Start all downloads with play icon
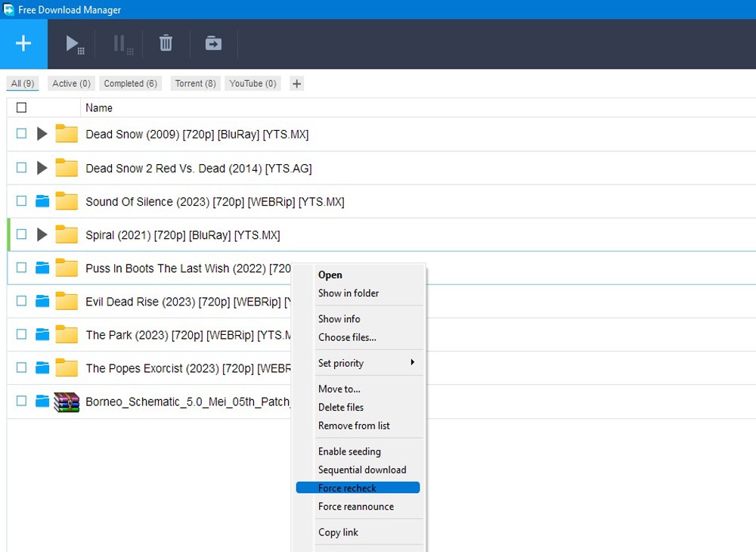The width and height of the screenshot is (756, 552). point(74,45)
